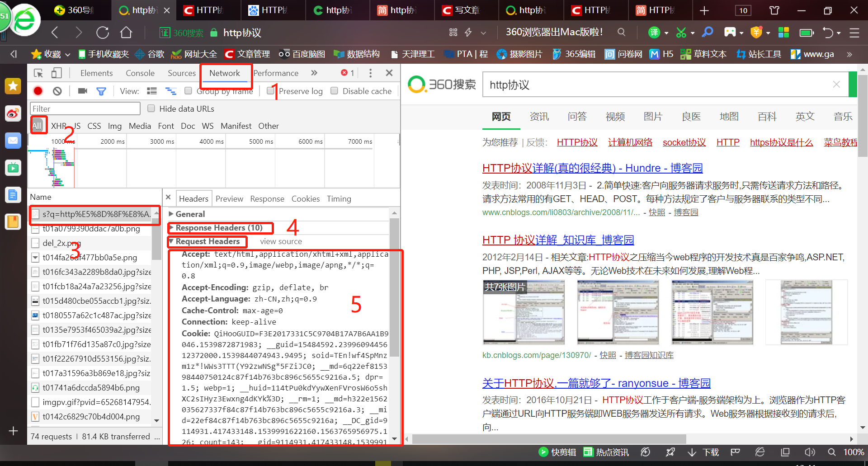Viewport: 868px width, 466px height.
Task: Filter requests by CSS type
Action: click(x=94, y=126)
